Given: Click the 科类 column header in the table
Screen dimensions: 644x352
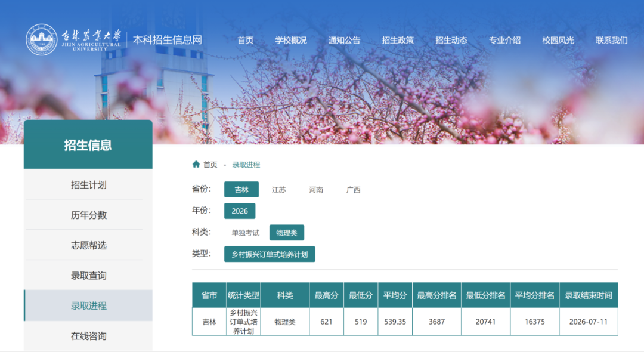Looking at the screenshot, I should tap(284, 295).
